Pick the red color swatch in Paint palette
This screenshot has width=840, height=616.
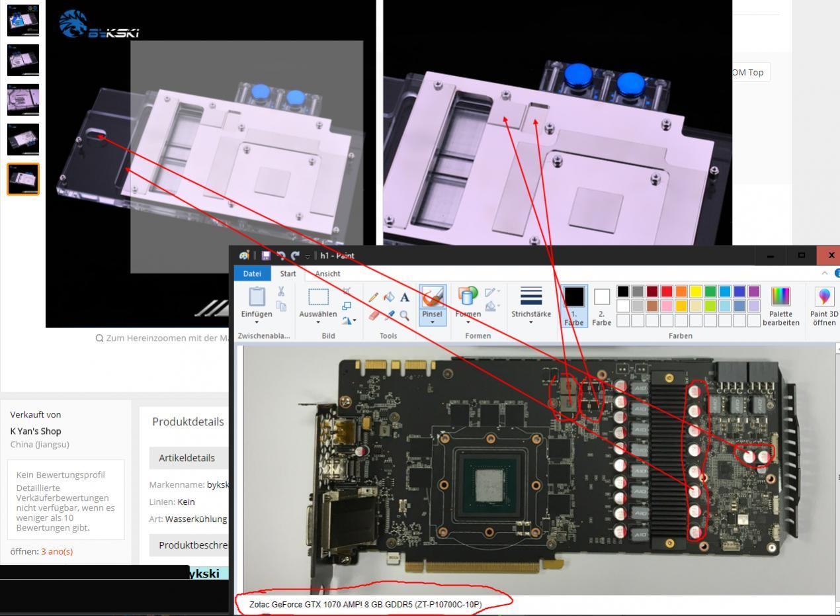click(x=667, y=291)
